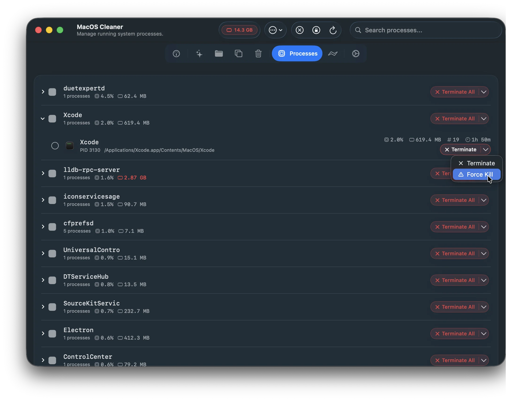Expand the UniversalContro process group
This screenshot has height=401, width=532.
point(43,253)
